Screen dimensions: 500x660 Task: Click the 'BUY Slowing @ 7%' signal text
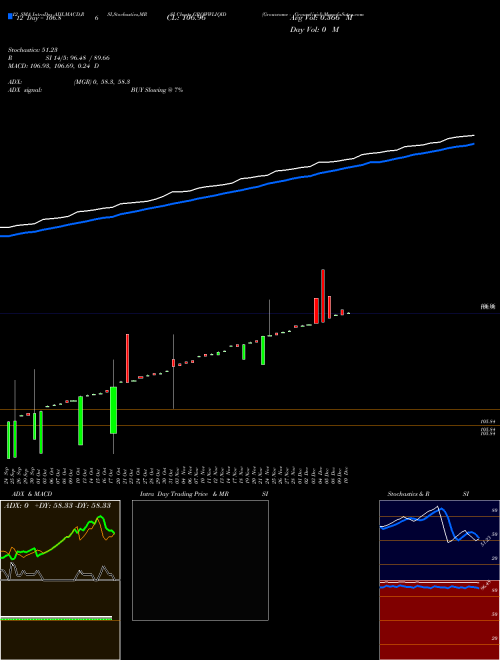tap(157, 90)
